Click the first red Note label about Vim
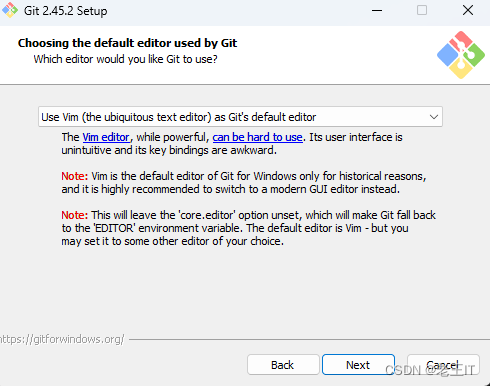The image size is (490, 386). point(75,176)
